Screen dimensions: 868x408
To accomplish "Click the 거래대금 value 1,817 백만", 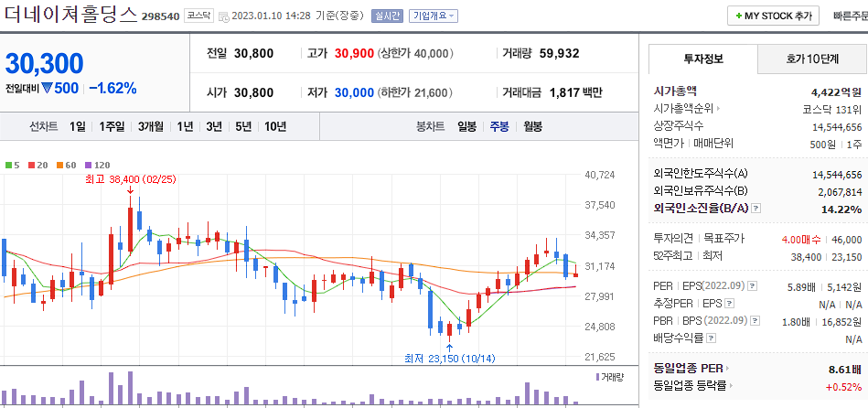I will coord(575,92).
